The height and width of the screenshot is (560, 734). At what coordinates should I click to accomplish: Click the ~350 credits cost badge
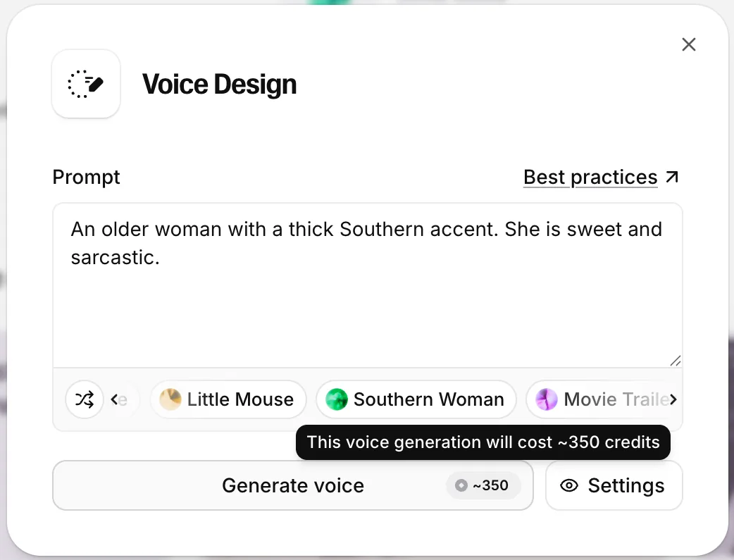pyautogui.click(x=483, y=485)
